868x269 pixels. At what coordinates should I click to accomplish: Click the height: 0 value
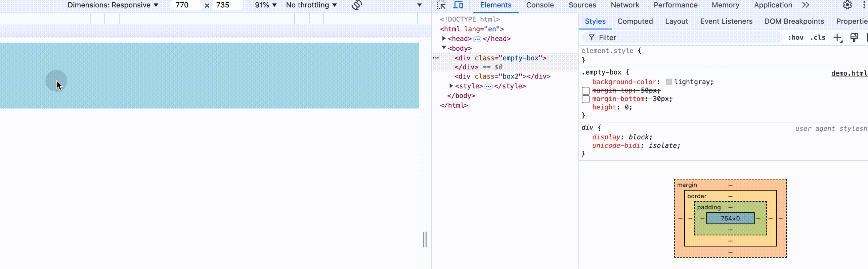tap(626, 108)
